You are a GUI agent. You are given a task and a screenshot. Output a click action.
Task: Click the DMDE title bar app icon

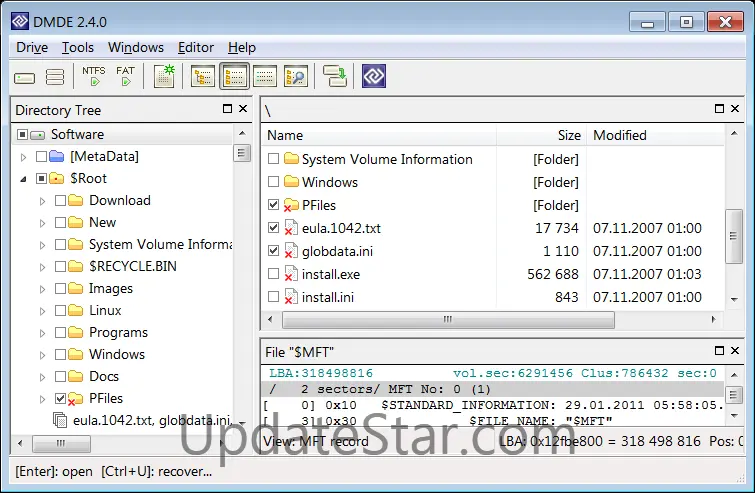(x=20, y=21)
